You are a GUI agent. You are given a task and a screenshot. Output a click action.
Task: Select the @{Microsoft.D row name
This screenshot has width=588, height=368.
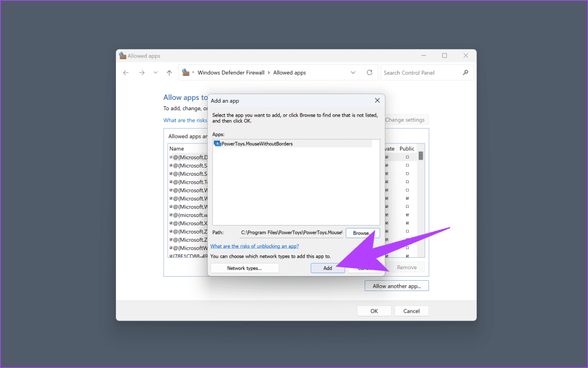(x=190, y=157)
